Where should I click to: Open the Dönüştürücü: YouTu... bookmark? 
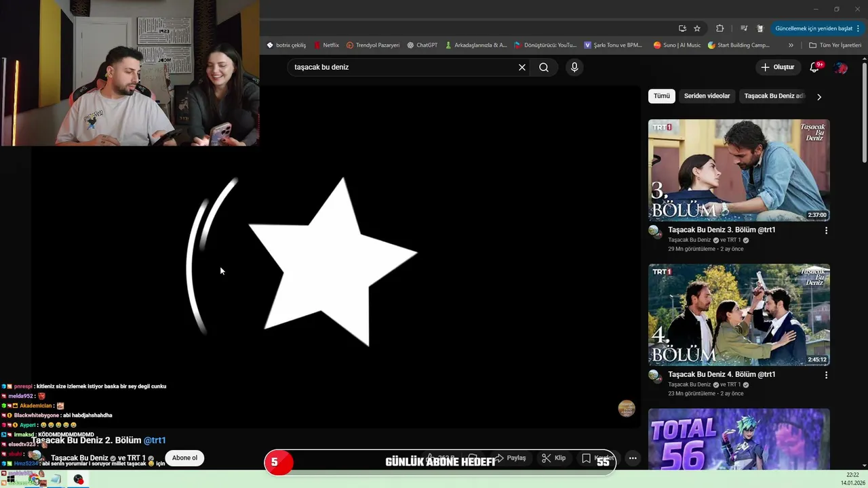545,45
